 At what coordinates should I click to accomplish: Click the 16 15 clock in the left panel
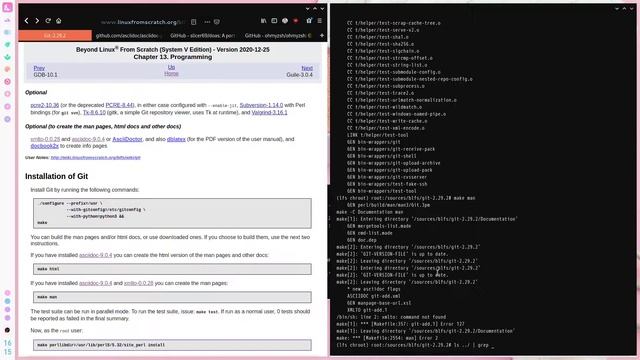(8, 347)
